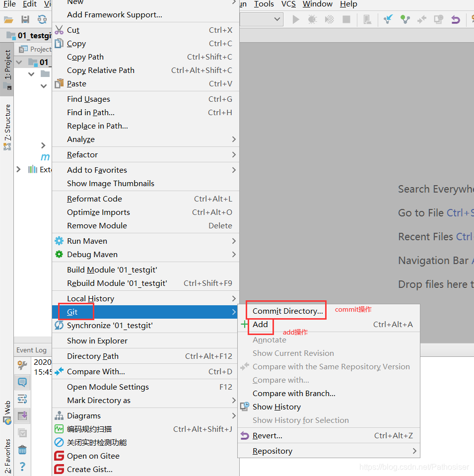Click the VCS Commit branch icon
474x476 pixels.
coord(405,20)
